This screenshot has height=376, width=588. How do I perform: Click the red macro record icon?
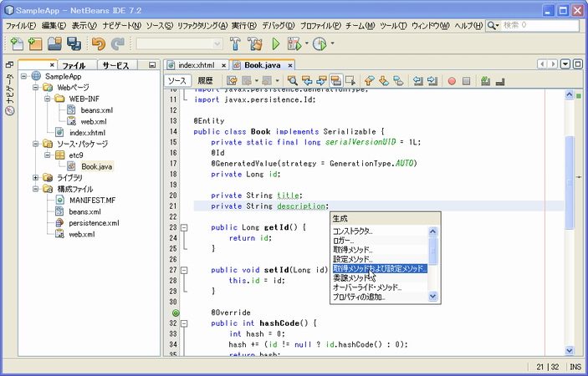pyautogui.click(x=452, y=81)
